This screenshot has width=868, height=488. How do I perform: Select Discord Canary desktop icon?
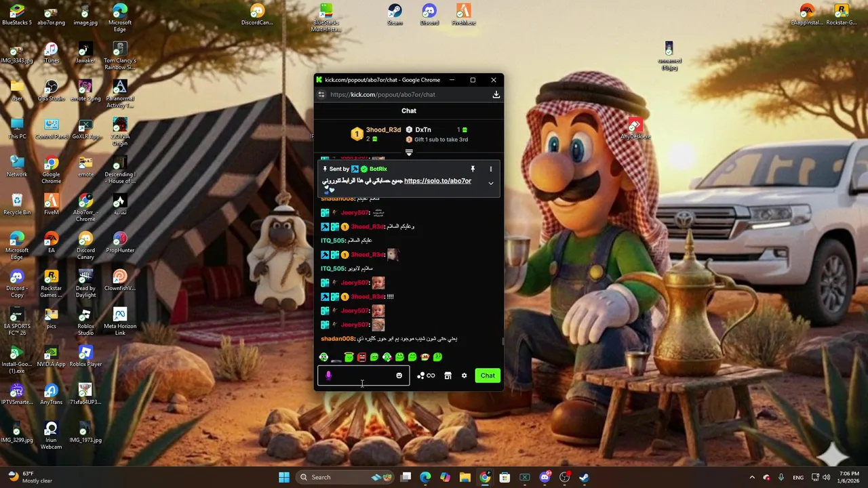pyautogui.click(x=85, y=245)
